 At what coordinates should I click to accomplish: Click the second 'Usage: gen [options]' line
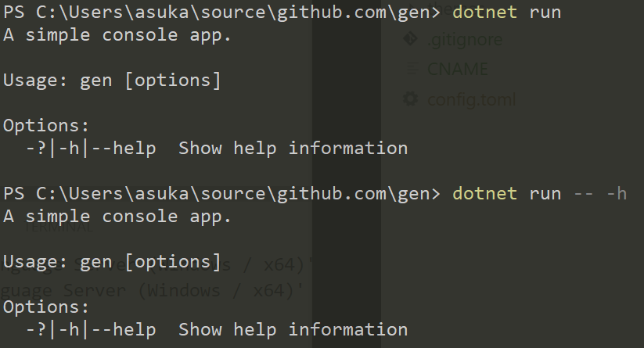point(112,262)
